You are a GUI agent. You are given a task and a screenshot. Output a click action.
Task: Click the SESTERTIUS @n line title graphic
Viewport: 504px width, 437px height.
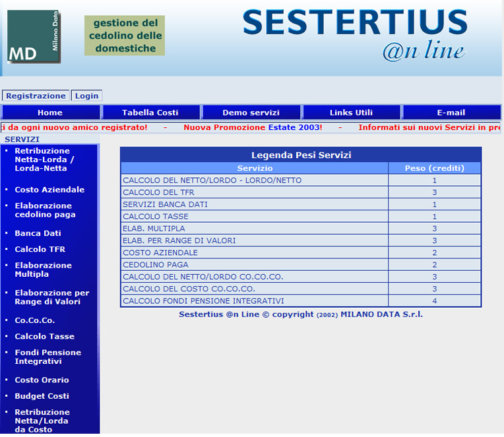(x=355, y=34)
